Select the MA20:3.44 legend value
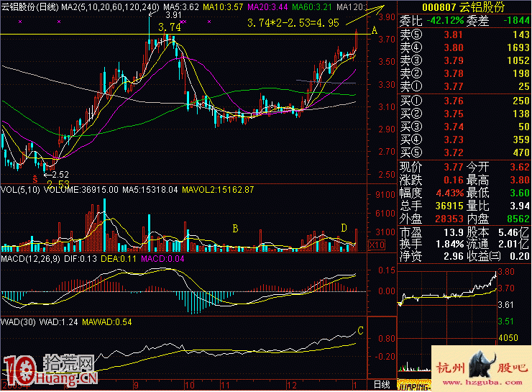This screenshot has width=532, height=392. pyautogui.click(x=267, y=6)
